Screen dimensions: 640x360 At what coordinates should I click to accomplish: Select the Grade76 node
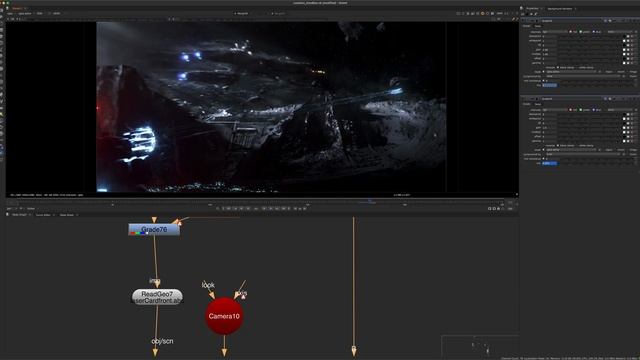[x=154, y=230]
